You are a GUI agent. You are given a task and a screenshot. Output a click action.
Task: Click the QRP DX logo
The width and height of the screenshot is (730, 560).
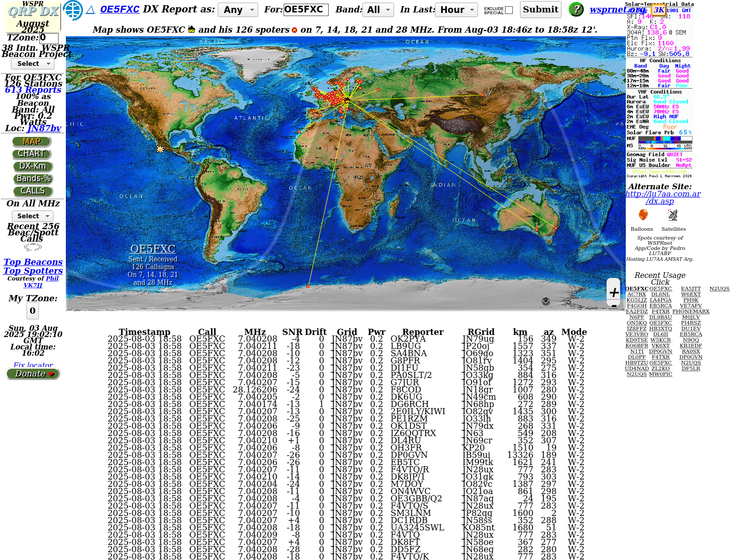tap(33, 11)
